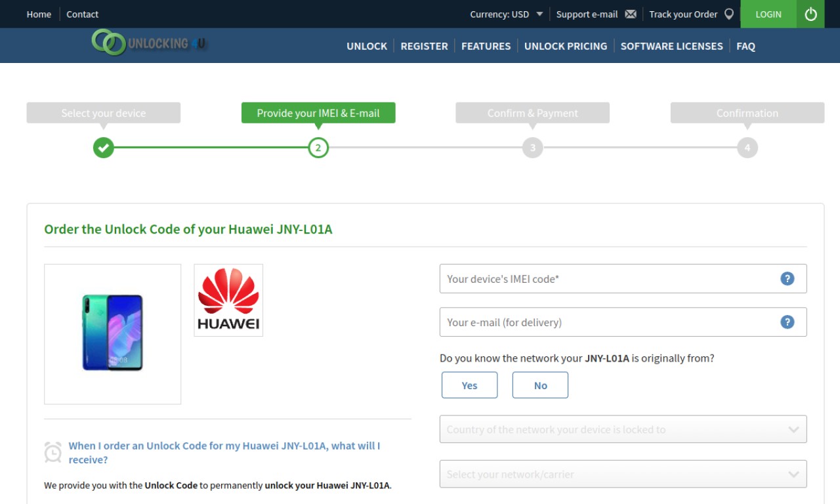Click the location pin icon beside Track your Order
Screen dimensions: 840x504
click(729, 14)
